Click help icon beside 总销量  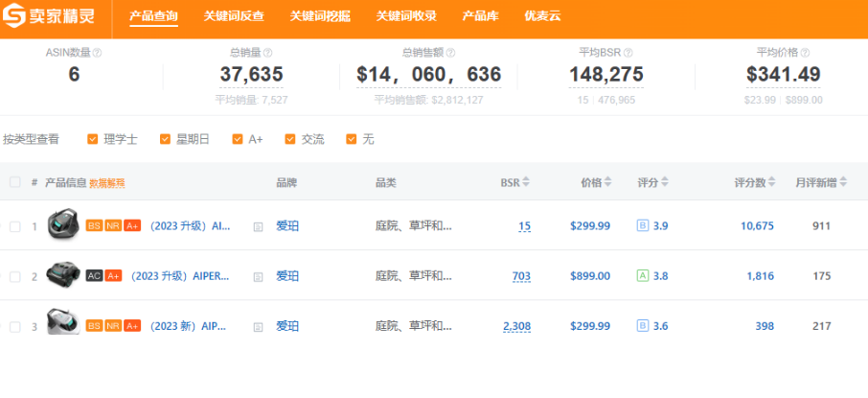tap(267, 53)
